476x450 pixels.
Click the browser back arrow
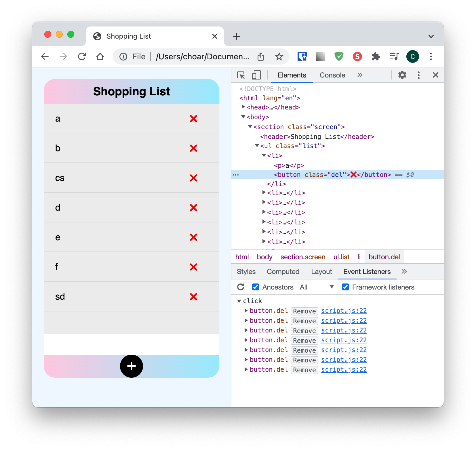click(45, 56)
